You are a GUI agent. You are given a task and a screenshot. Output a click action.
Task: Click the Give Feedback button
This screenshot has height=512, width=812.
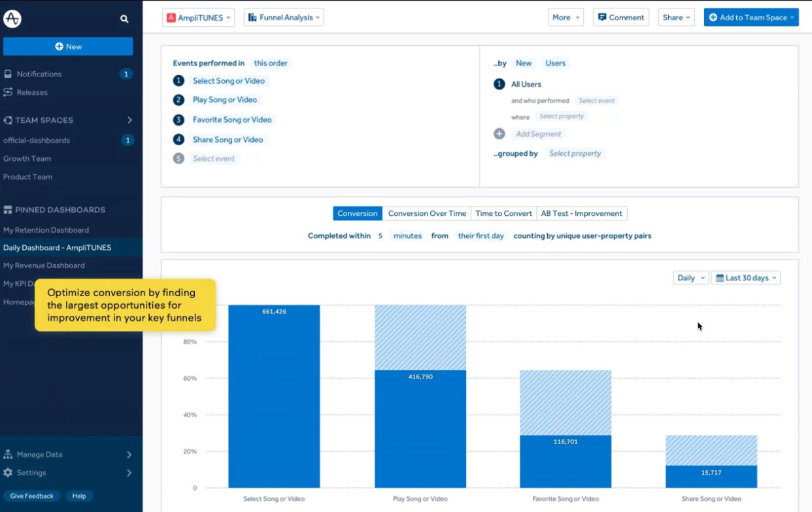coord(32,496)
